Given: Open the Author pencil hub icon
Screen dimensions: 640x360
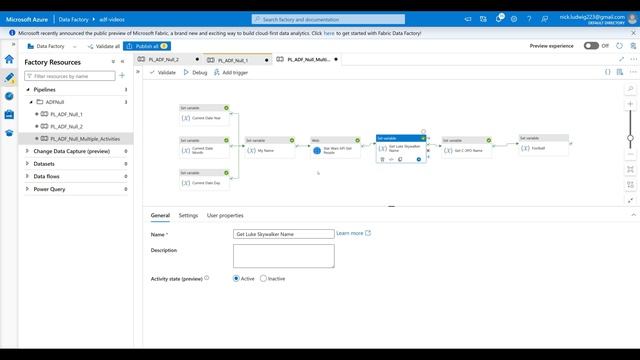Looking at the screenshot, I should point(9,78).
